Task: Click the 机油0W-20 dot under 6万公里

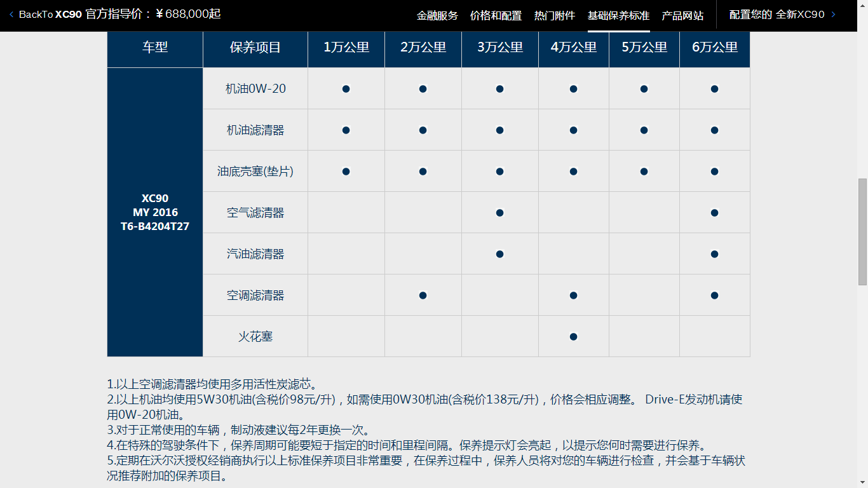Action: pos(714,89)
